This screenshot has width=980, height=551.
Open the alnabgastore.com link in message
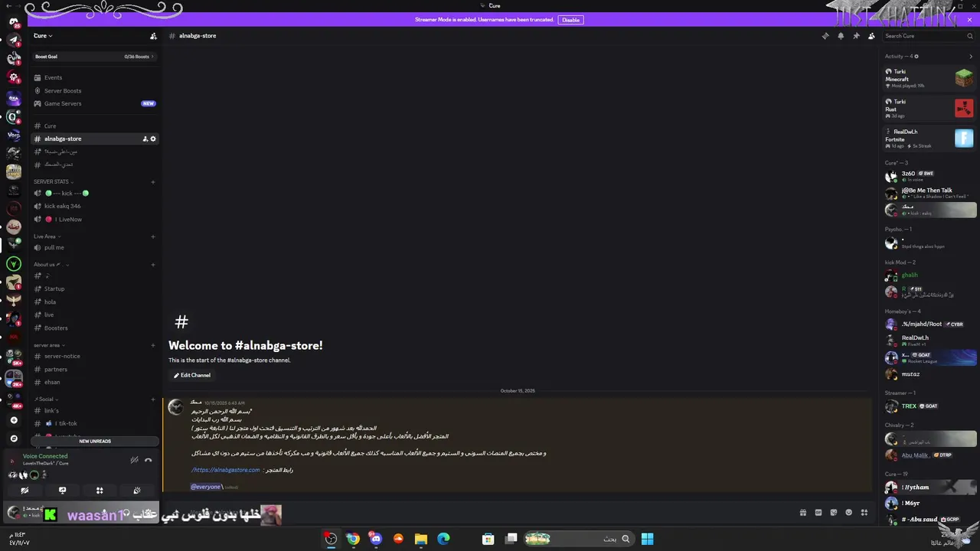point(226,470)
